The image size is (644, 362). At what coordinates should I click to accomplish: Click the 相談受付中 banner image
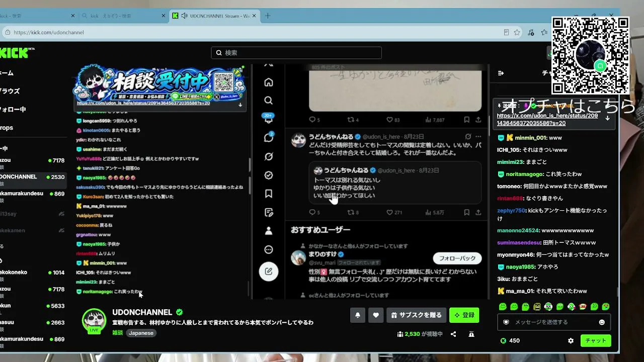[x=159, y=82]
